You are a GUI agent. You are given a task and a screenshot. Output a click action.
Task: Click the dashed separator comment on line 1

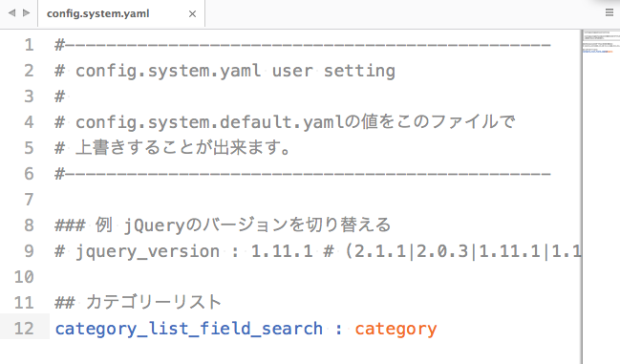click(x=303, y=45)
